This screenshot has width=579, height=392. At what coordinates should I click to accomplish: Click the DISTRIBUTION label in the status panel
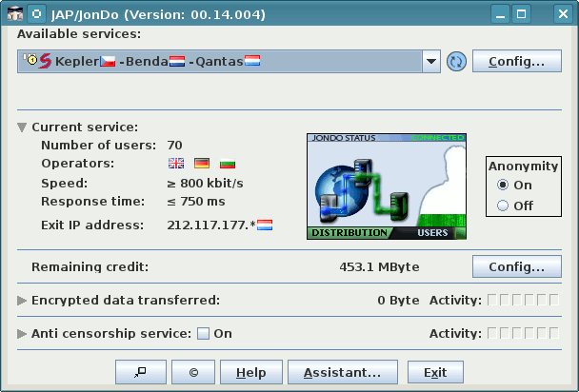[x=349, y=233]
